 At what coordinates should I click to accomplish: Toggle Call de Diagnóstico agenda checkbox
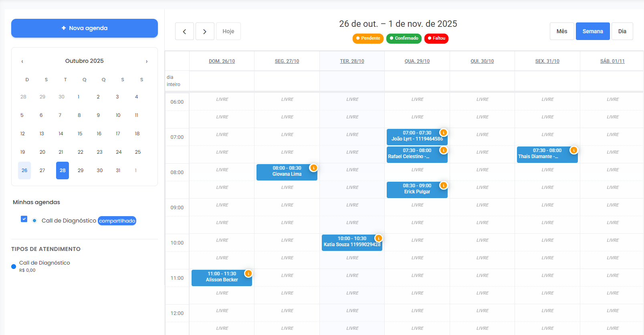[24, 219]
